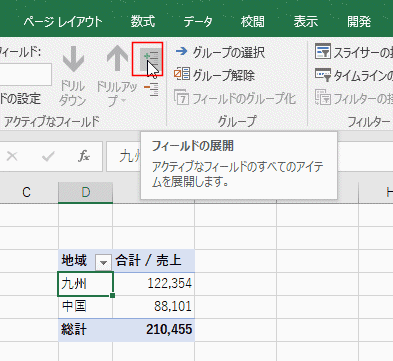The height and width of the screenshot is (361, 393).
Task: Select the 中国 cell in pivot table
Action: click(86, 306)
